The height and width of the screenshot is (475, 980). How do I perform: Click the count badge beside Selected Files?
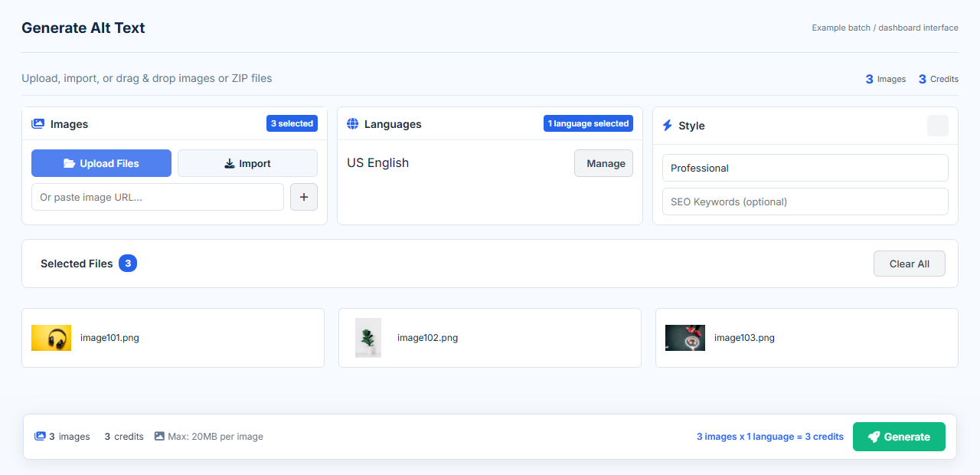coord(128,264)
